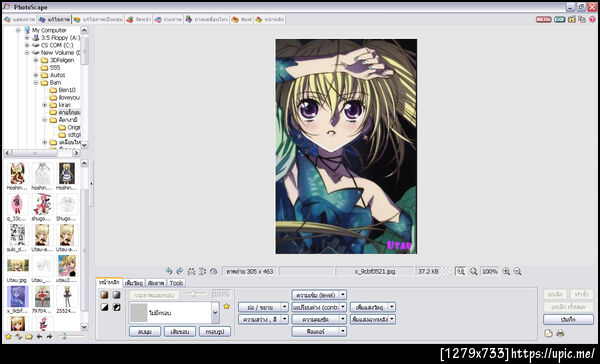Click the Margin button

pos(180,331)
